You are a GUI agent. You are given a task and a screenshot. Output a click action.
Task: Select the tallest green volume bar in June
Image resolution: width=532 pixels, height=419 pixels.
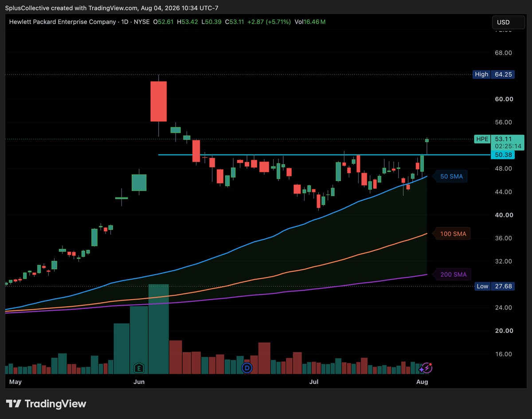159,329
